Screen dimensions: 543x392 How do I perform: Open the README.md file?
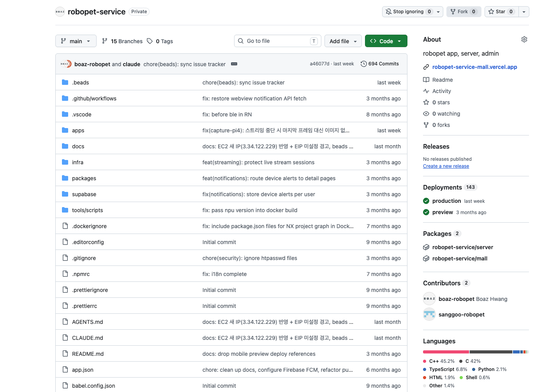point(88,354)
